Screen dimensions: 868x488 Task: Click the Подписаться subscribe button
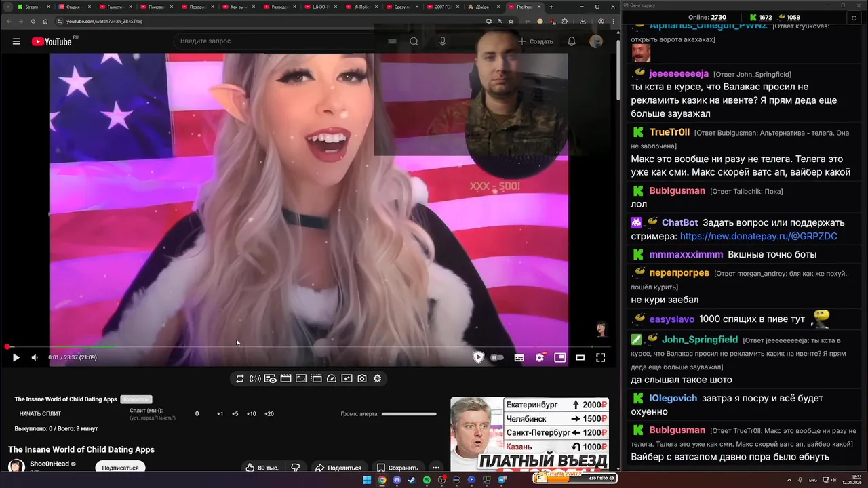pyautogui.click(x=120, y=468)
